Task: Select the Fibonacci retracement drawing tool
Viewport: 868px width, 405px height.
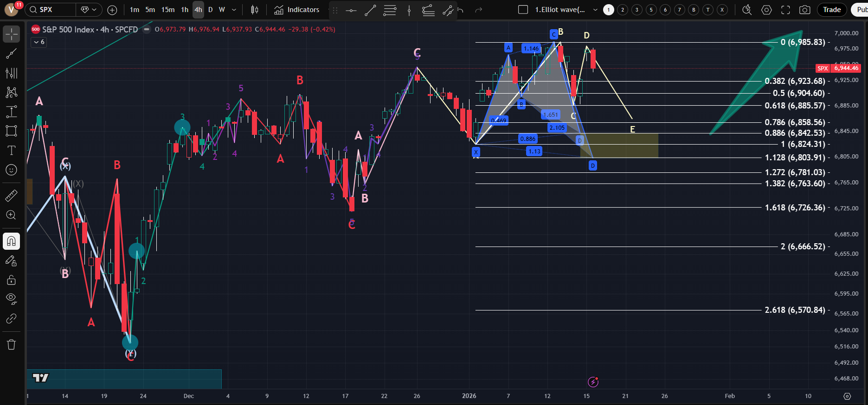Action: tap(11, 73)
